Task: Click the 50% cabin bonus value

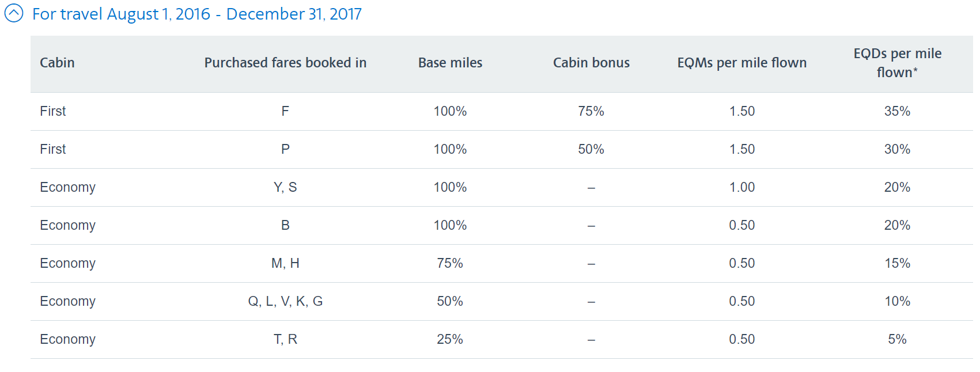Action: pyautogui.click(x=591, y=149)
